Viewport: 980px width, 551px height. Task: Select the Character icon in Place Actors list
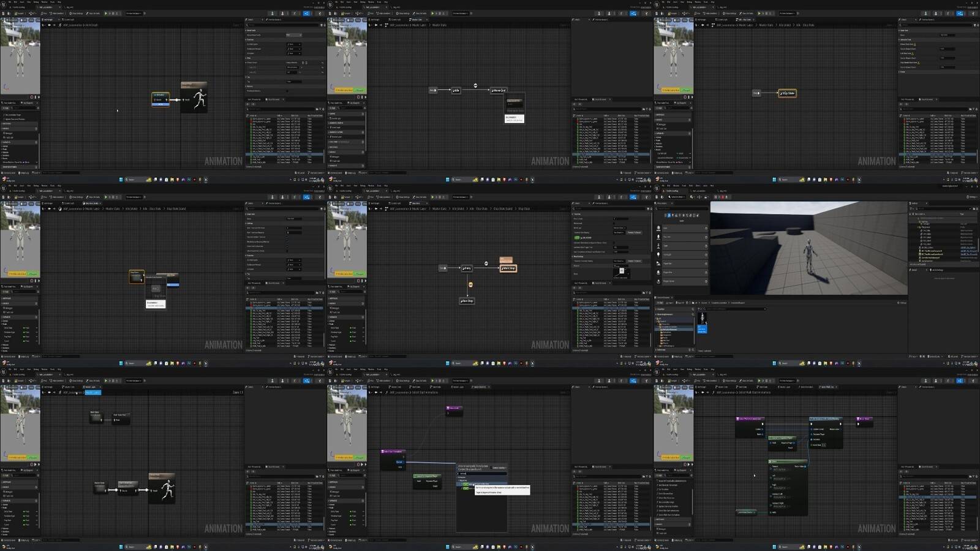[658, 237]
